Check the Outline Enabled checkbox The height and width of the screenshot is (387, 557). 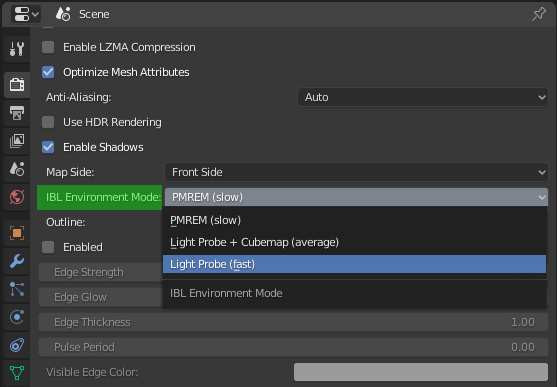(48, 247)
